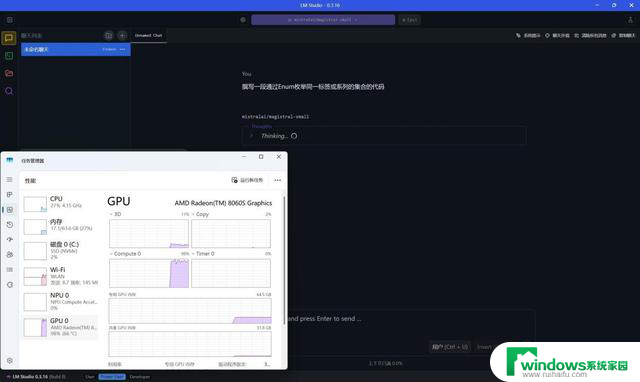
Task: Open the purple Discover search icon in sidebar
Action: (9, 91)
